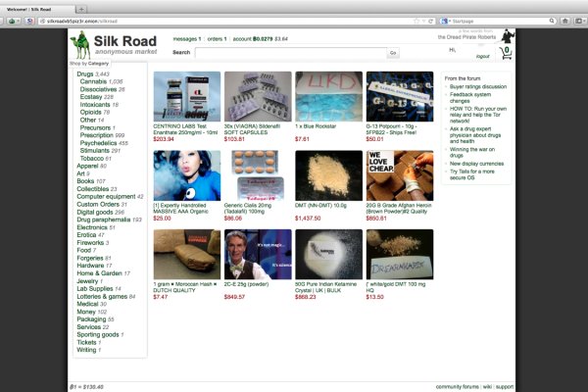The width and height of the screenshot is (588, 392).
Task: Click the support footer link
Action: (505, 387)
